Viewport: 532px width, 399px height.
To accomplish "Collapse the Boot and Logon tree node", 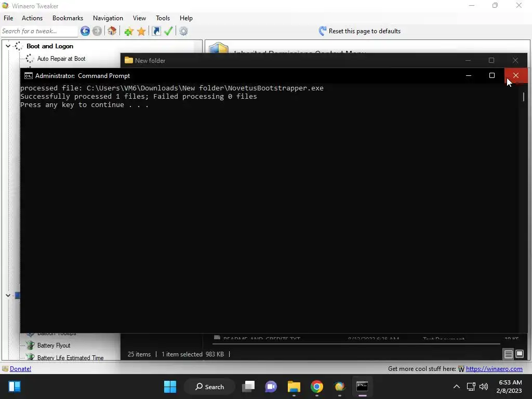I will tap(8, 46).
